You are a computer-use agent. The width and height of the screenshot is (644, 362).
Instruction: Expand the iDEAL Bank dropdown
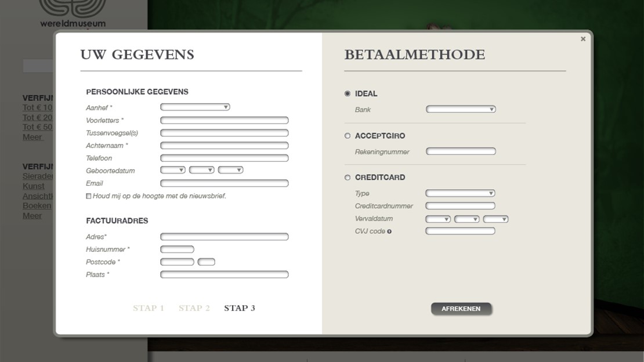pyautogui.click(x=461, y=109)
